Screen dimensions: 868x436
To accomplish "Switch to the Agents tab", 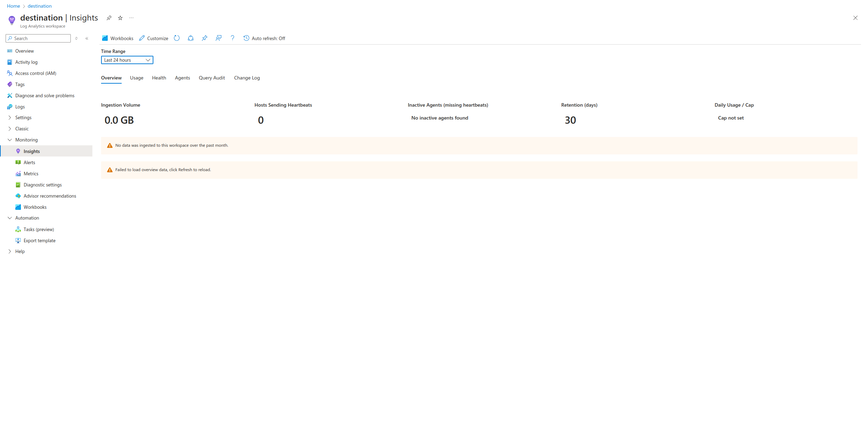I will (x=182, y=78).
